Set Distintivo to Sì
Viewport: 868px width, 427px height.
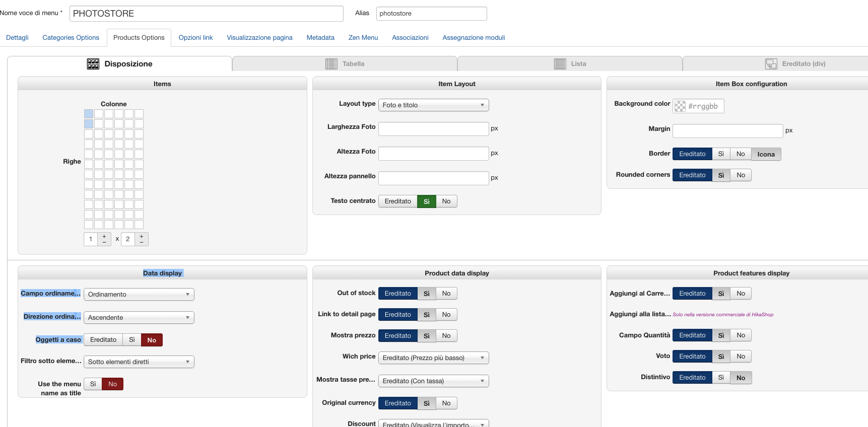click(x=721, y=378)
